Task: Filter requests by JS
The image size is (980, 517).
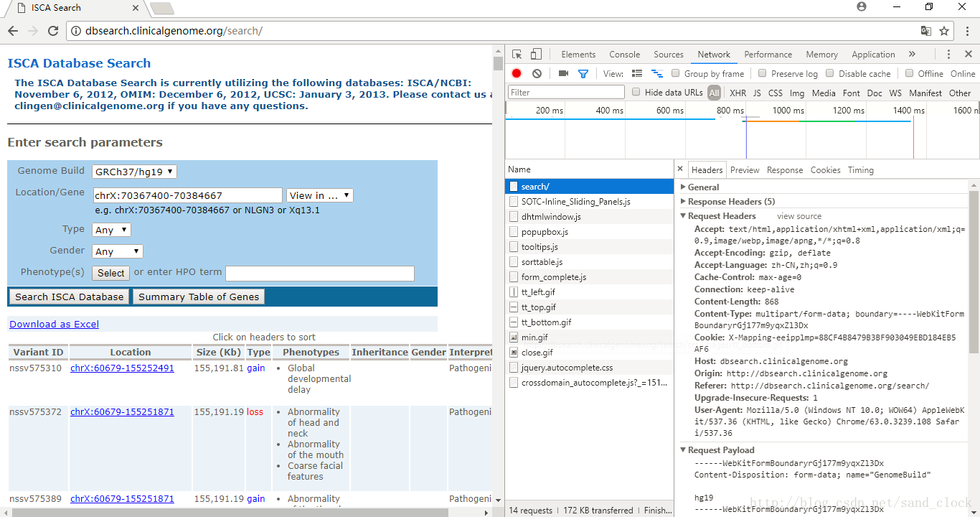Action: point(757,93)
